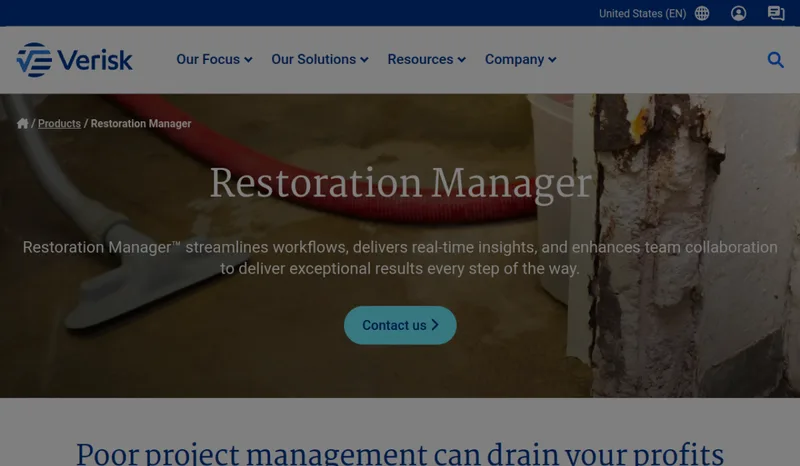
Task: Click the streamlines workflows description paragraph
Action: coord(400,258)
